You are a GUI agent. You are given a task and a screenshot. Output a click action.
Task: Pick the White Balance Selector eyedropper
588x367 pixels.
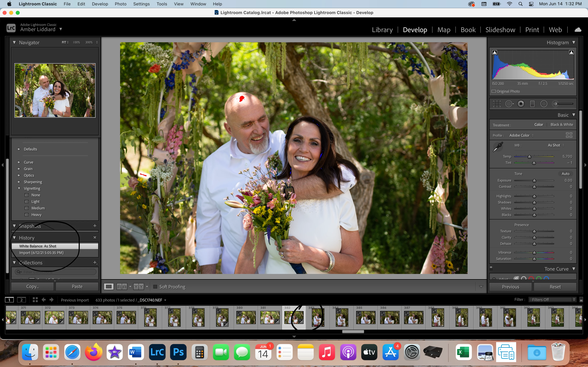498,147
